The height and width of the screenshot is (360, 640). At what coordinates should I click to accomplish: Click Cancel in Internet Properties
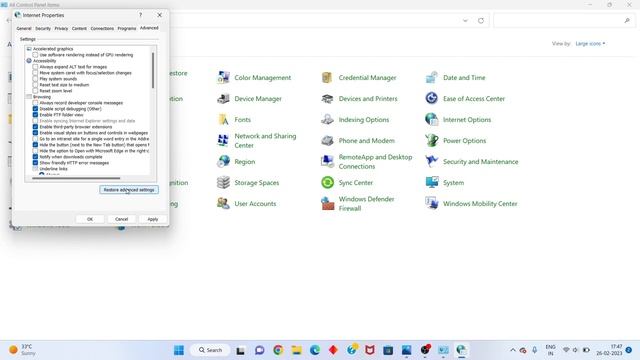pos(122,219)
